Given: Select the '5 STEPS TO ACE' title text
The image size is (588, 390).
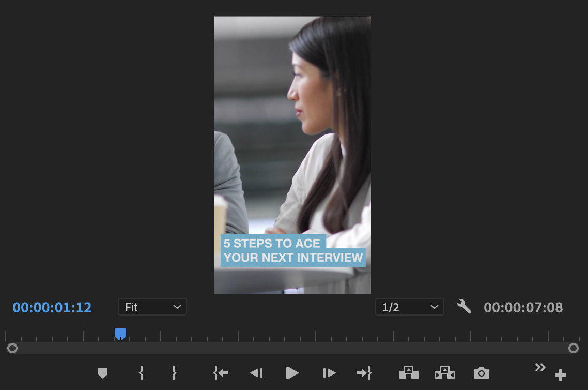Looking at the screenshot, I should pos(272,243).
